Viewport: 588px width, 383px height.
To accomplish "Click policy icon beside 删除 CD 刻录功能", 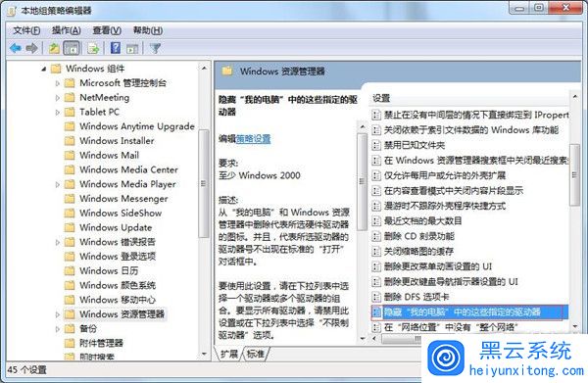I will tap(375, 236).
